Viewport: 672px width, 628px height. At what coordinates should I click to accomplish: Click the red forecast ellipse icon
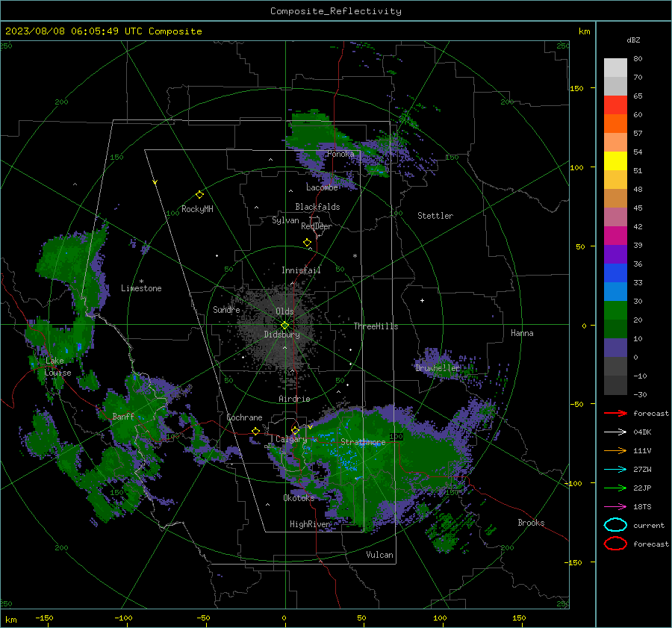click(615, 544)
